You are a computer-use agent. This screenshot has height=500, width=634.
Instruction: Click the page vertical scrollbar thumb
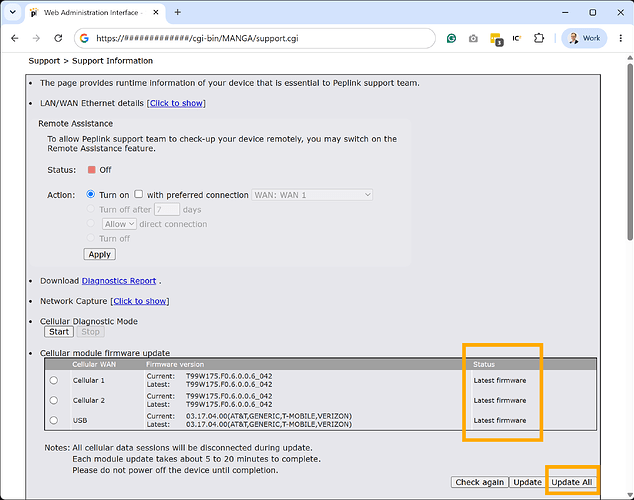(630, 152)
